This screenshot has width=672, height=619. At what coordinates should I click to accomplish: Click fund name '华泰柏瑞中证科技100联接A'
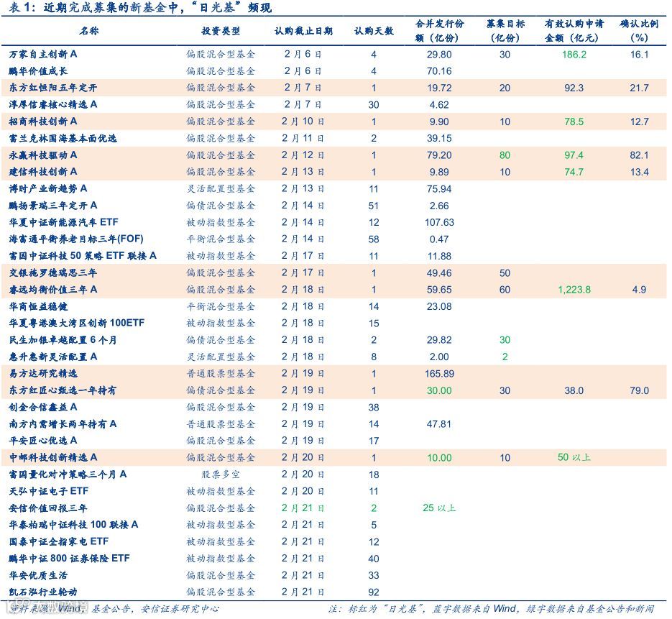tap(73, 525)
